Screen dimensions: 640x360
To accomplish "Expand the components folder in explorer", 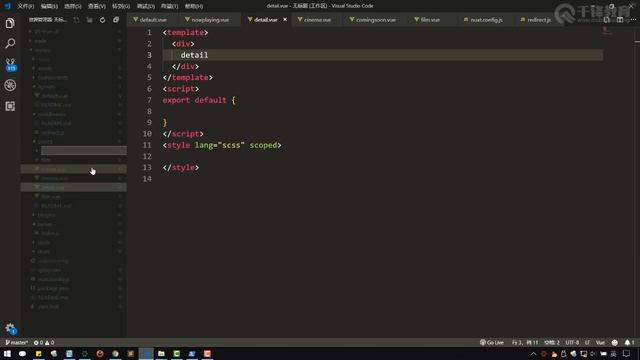I will click(x=53, y=77).
